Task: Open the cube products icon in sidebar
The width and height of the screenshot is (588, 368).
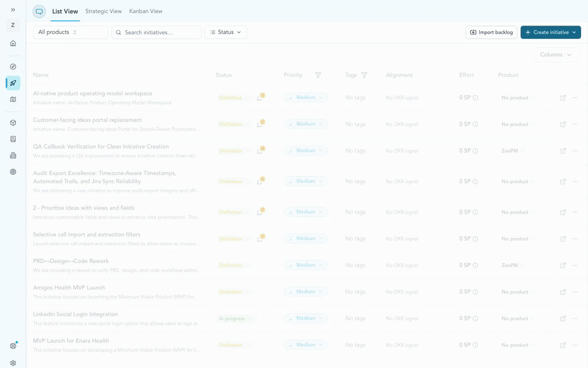Action: (13, 123)
